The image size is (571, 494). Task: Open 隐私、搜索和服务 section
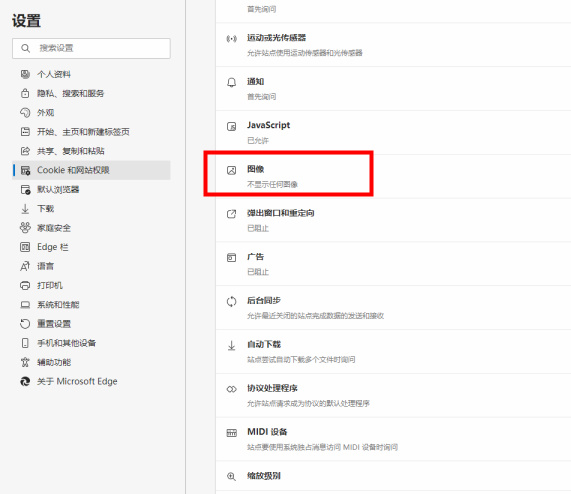coord(91,94)
